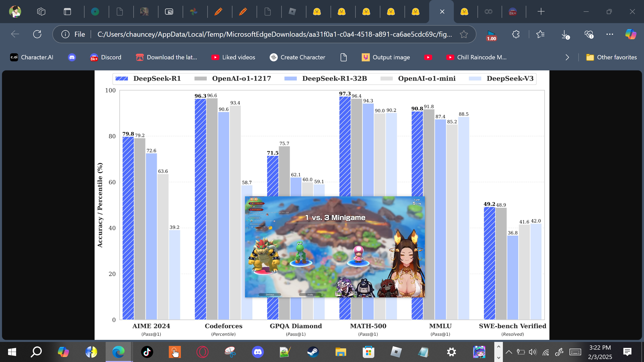Add this page to favorites with the star

click(464, 34)
